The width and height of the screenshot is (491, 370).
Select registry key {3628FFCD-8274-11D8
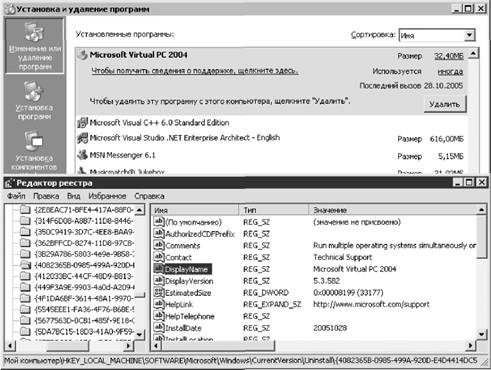point(84,243)
